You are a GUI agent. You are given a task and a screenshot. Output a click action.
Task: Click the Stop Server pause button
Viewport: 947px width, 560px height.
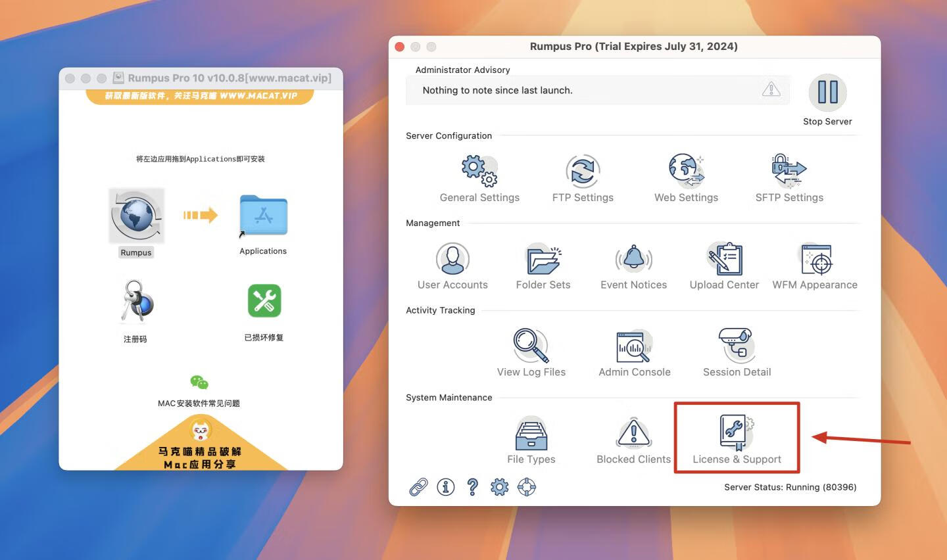tap(827, 92)
